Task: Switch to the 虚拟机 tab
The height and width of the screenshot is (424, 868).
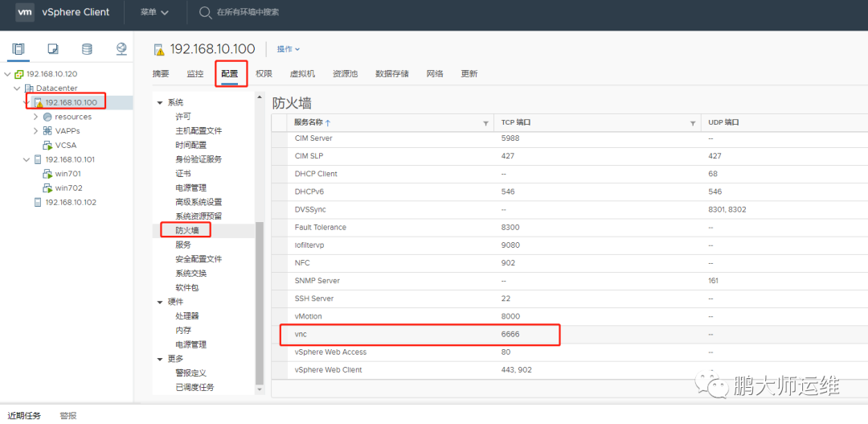Action: coord(302,74)
